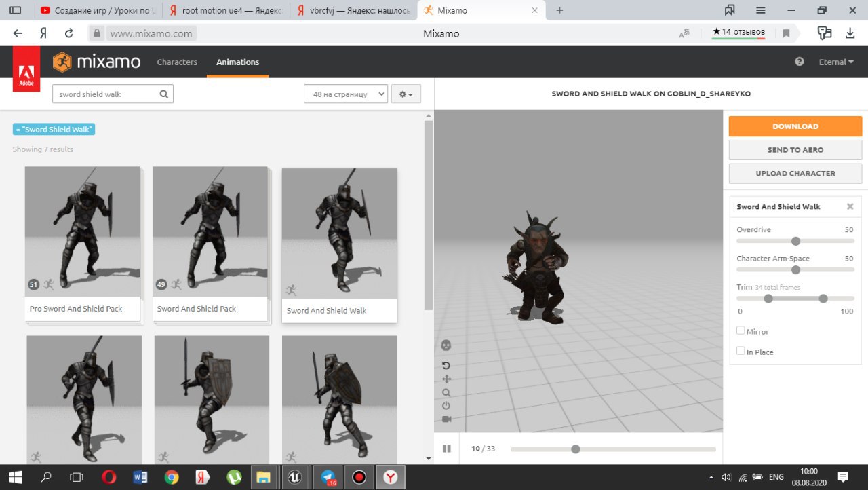868x490 pixels.
Task: Click browser back arrow
Action: click(x=18, y=33)
